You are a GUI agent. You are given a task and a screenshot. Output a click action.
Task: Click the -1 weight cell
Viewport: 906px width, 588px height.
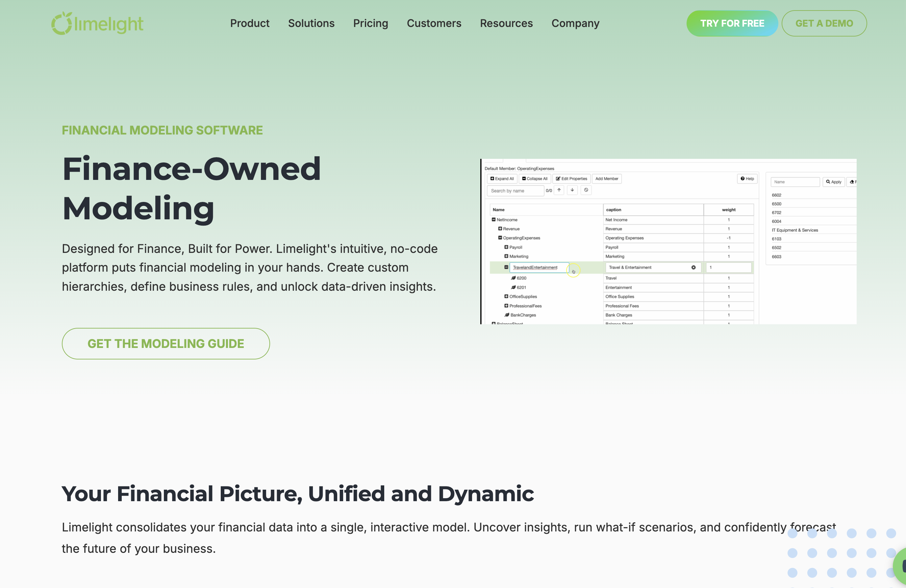[x=729, y=238]
